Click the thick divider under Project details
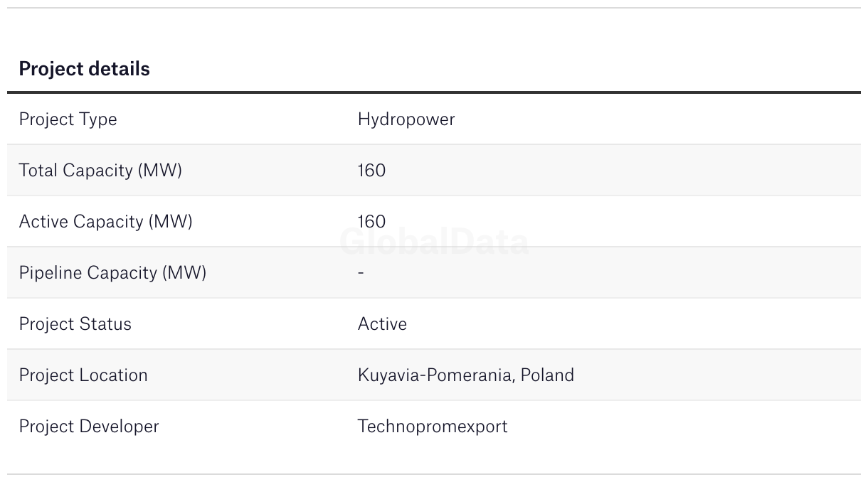868x482 pixels. coord(434,92)
